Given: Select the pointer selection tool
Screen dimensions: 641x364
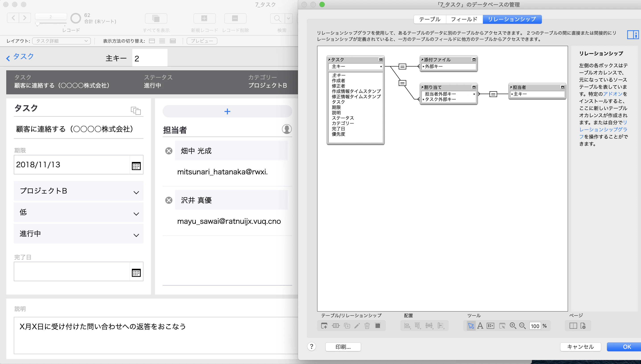Looking at the screenshot, I should (x=471, y=326).
